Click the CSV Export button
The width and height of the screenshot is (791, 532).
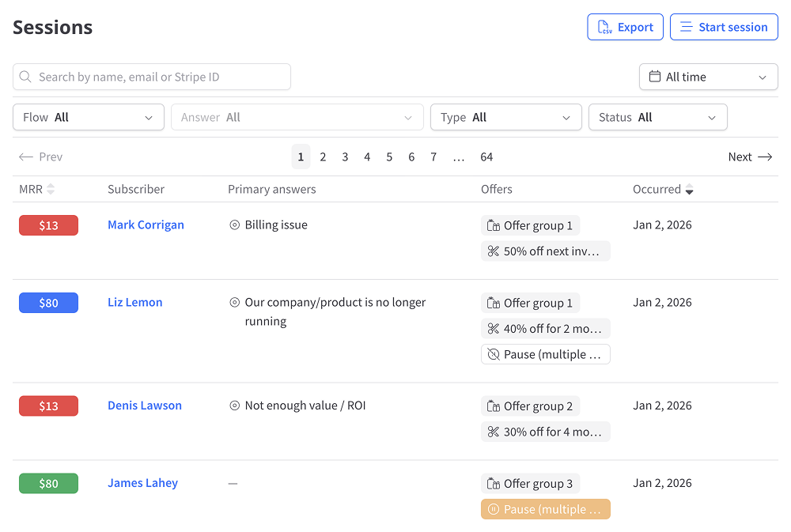click(x=625, y=27)
